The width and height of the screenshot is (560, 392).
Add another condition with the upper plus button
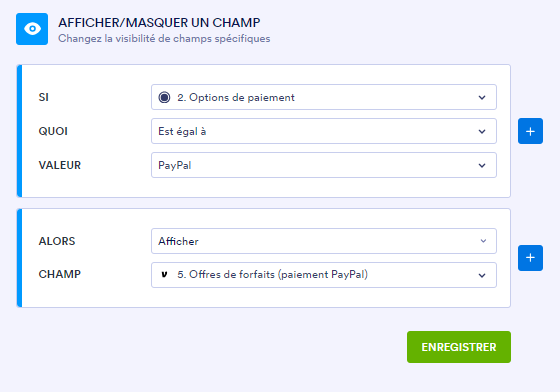click(x=530, y=131)
